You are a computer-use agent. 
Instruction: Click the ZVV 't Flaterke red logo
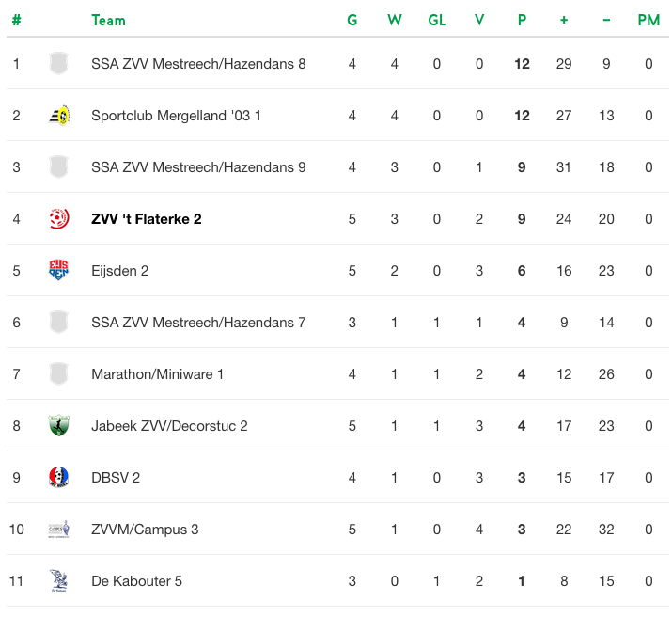point(58,218)
